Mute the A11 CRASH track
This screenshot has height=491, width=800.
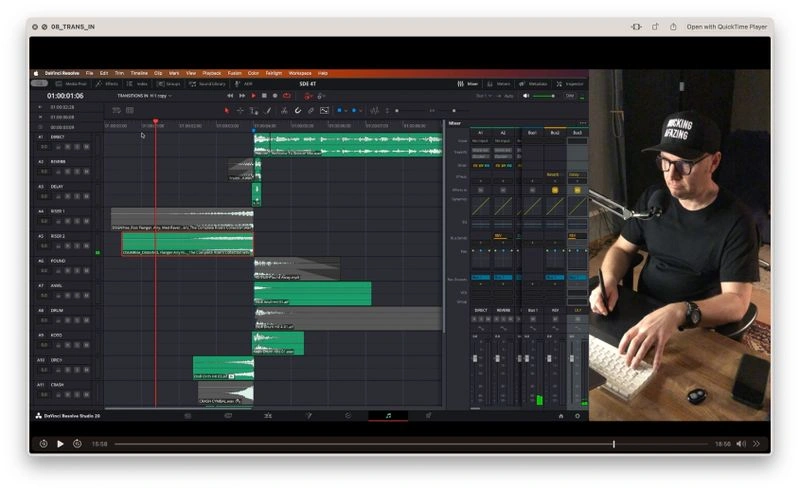point(86,395)
